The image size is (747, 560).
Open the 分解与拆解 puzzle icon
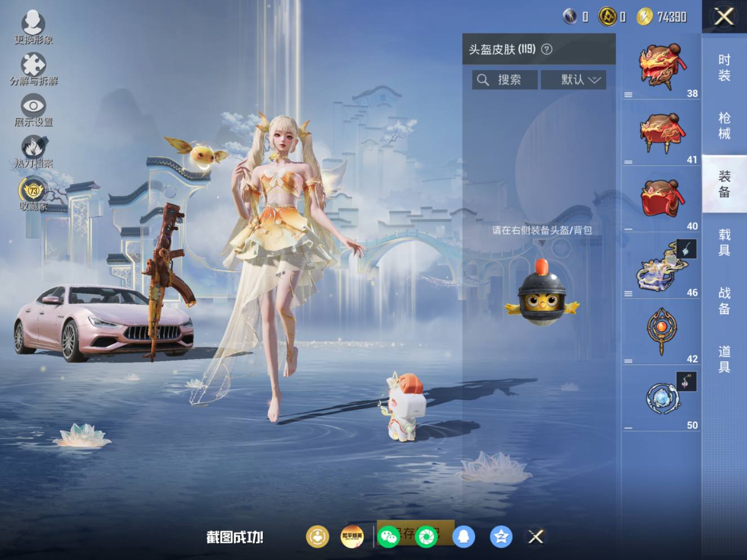click(33, 64)
